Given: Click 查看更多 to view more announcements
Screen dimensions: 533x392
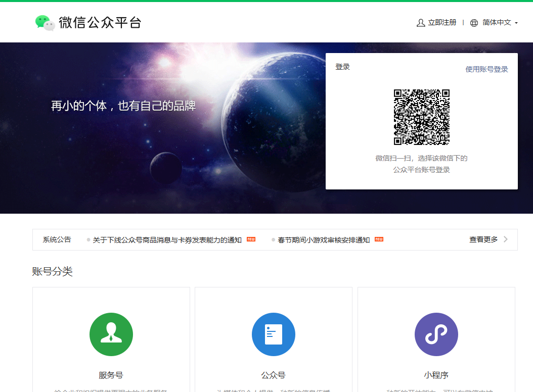Looking at the screenshot, I should point(483,239).
